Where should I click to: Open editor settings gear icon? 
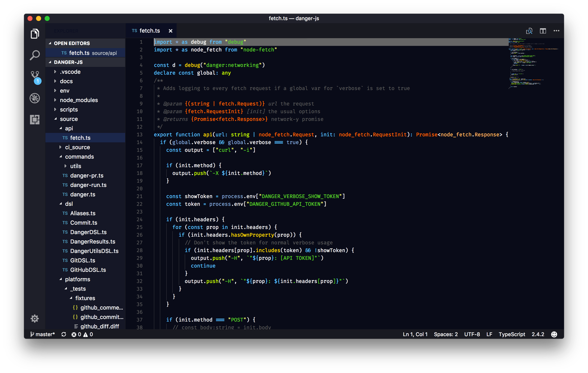[x=35, y=318]
